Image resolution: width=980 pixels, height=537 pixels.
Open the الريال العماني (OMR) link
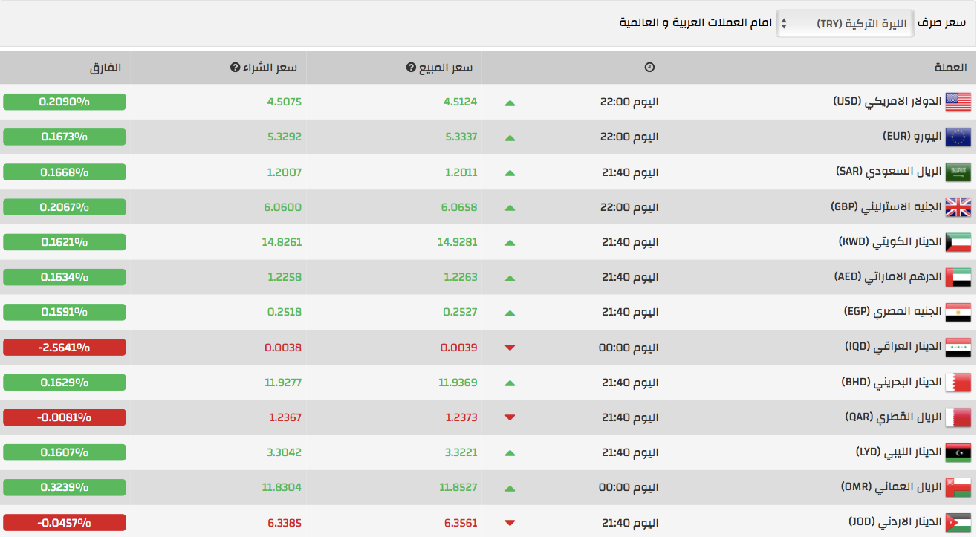pyautogui.click(x=891, y=487)
